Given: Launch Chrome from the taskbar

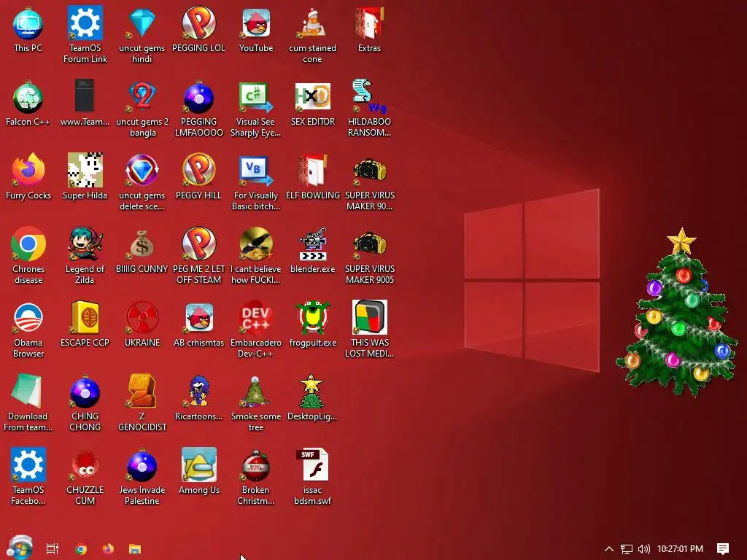Looking at the screenshot, I should pyautogui.click(x=81, y=549).
